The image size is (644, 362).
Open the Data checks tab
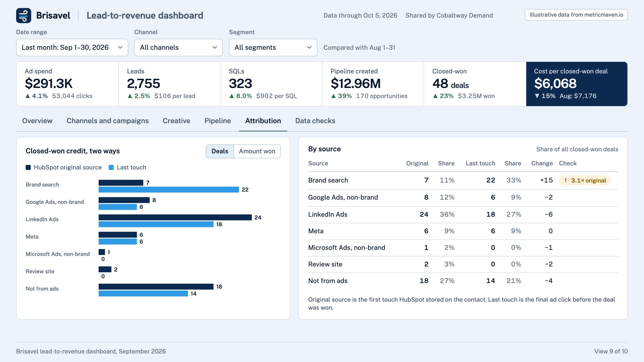(x=315, y=121)
